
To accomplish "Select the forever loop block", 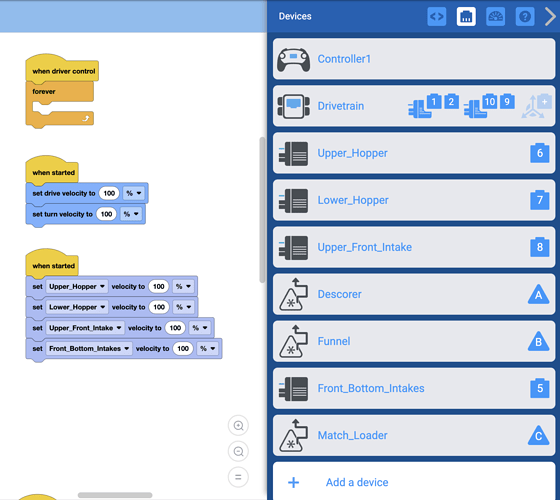I will click(x=59, y=104).
